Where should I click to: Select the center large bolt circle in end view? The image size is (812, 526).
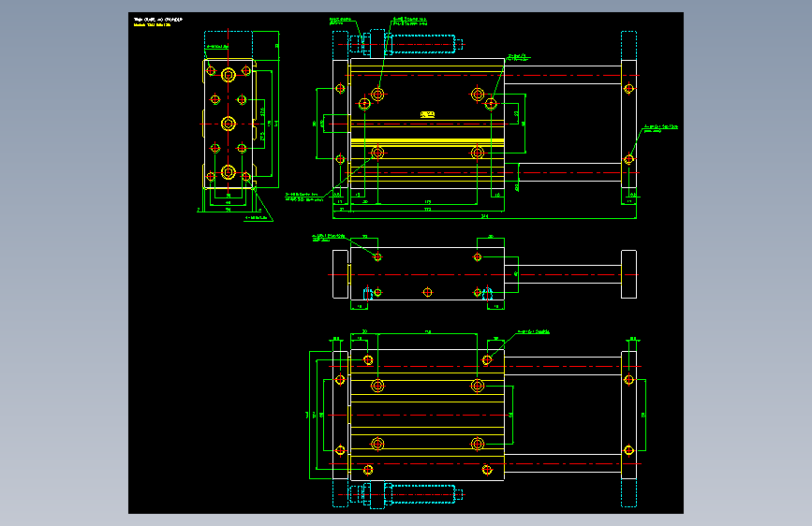click(229, 124)
